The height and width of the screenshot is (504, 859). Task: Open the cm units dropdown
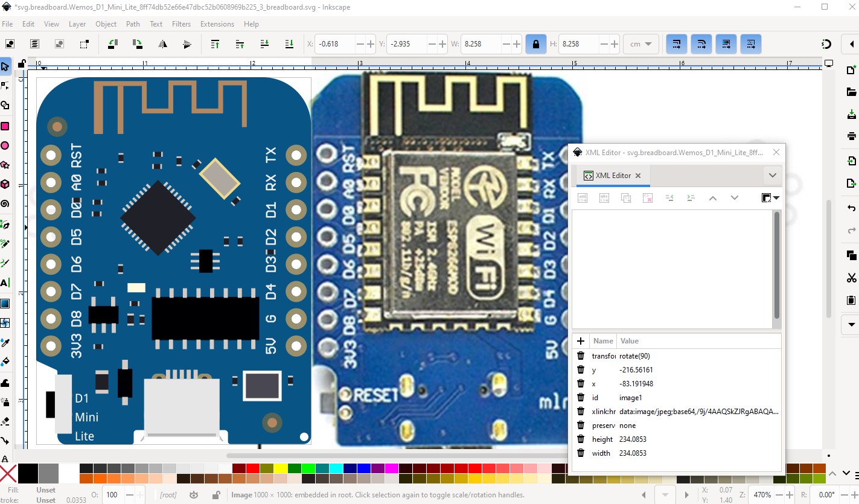coord(640,44)
